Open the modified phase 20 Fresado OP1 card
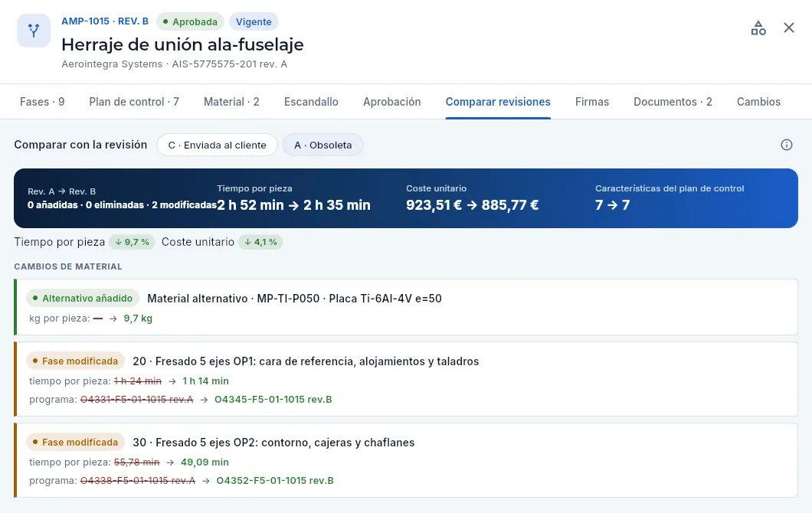This screenshot has height=513, width=812. tap(406, 379)
